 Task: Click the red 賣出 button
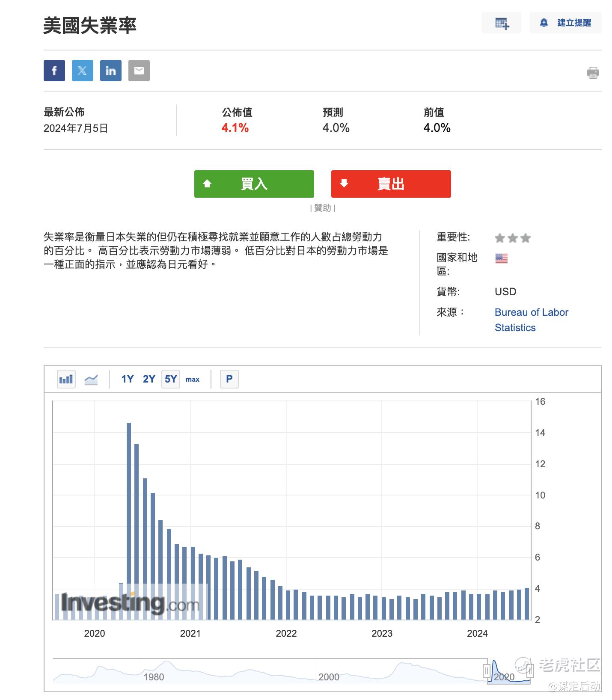pyautogui.click(x=391, y=184)
